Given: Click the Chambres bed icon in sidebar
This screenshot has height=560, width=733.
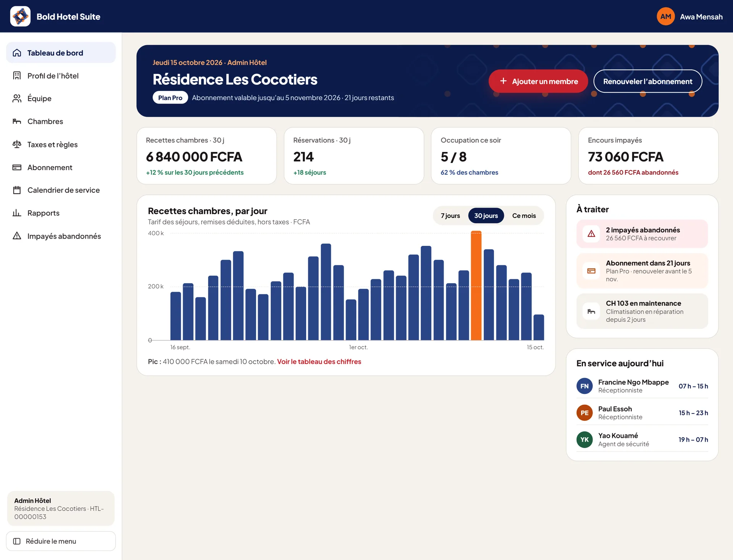Looking at the screenshot, I should click(x=17, y=121).
